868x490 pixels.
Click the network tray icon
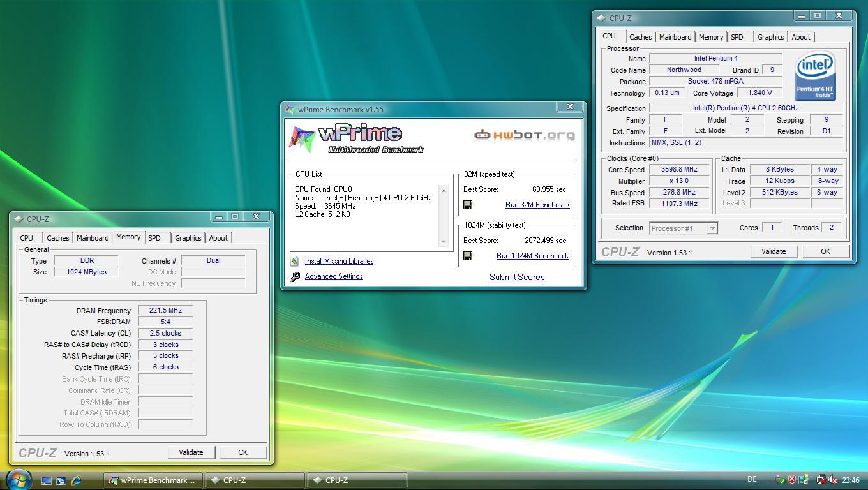(x=822, y=480)
